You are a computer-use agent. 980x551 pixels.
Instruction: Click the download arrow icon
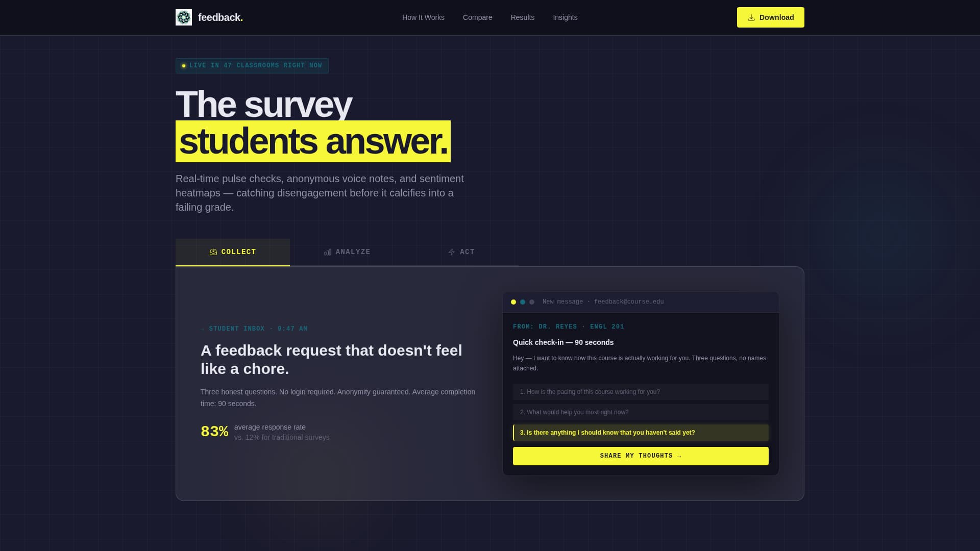tap(751, 17)
